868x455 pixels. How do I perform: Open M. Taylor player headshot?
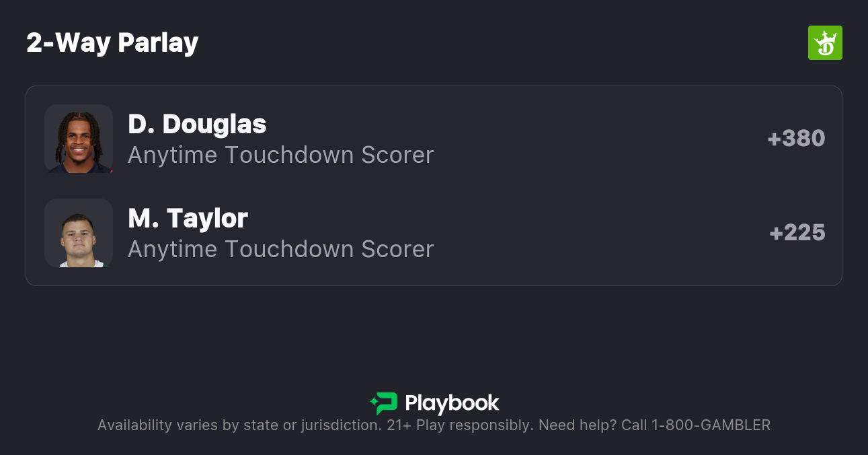[x=79, y=233]
